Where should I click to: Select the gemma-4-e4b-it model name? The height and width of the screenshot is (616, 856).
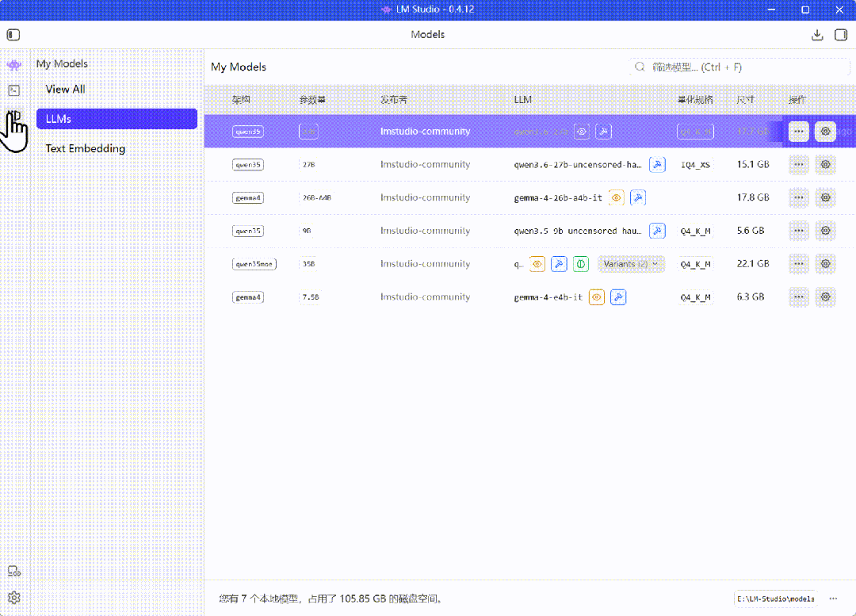(x=548, y=297)
